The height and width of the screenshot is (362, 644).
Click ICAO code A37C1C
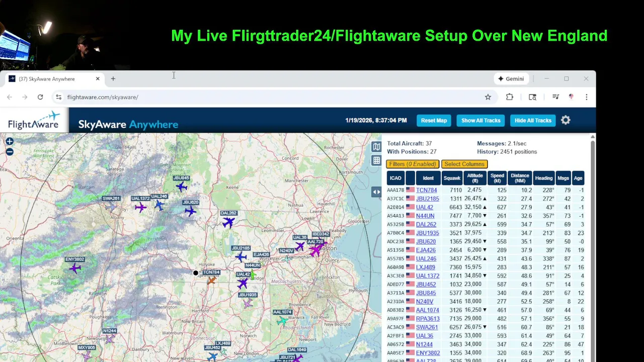click(x=395, y=199)
